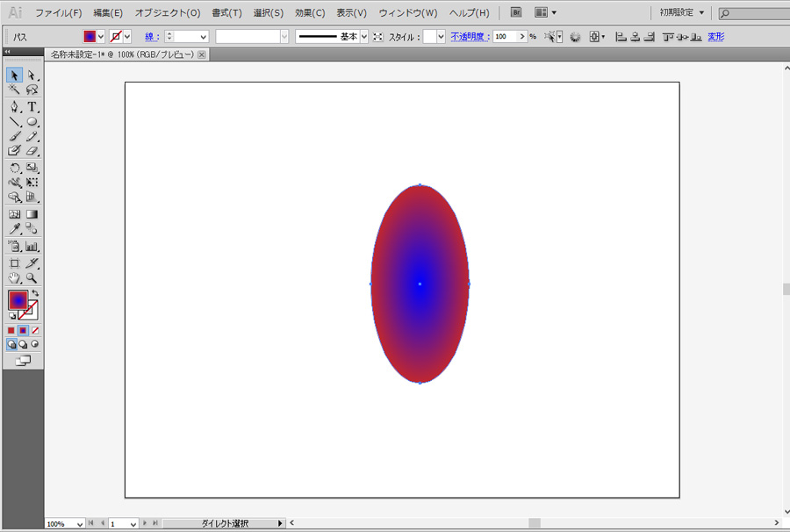Go to the next artboard
The width and height of the screenshot is (790, 532).
click(x=145, y=523)
